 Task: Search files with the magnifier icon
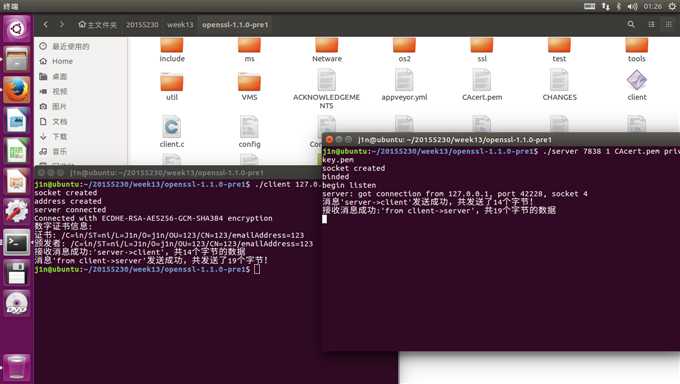631,25
